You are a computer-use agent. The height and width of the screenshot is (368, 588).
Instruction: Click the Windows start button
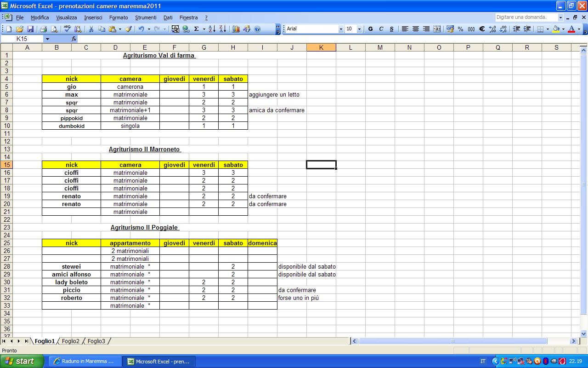click(x=22, y=361)
